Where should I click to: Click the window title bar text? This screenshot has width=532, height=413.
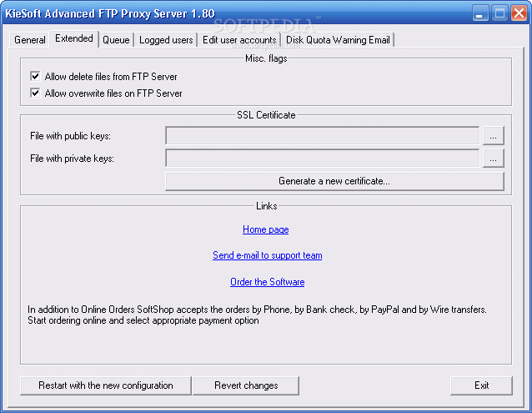click(110, 13)
